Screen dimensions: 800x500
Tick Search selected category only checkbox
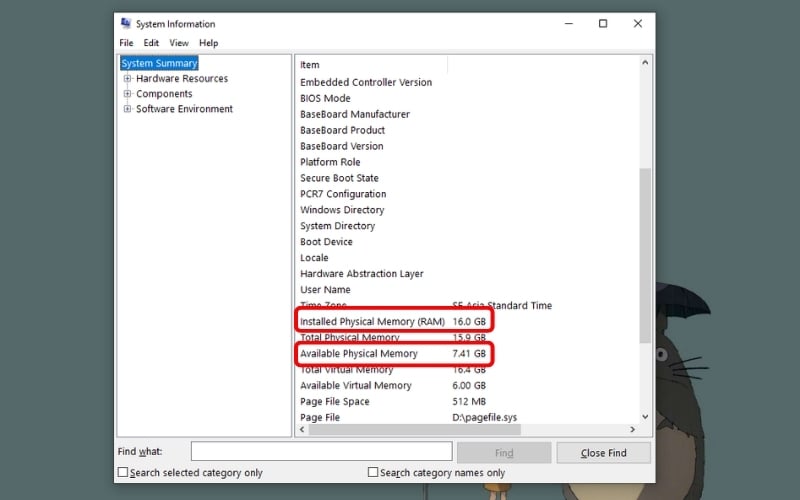pos(123,472)
